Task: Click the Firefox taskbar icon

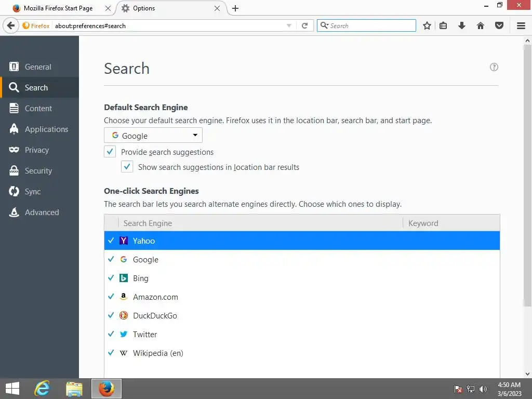Action: (106, 389)
